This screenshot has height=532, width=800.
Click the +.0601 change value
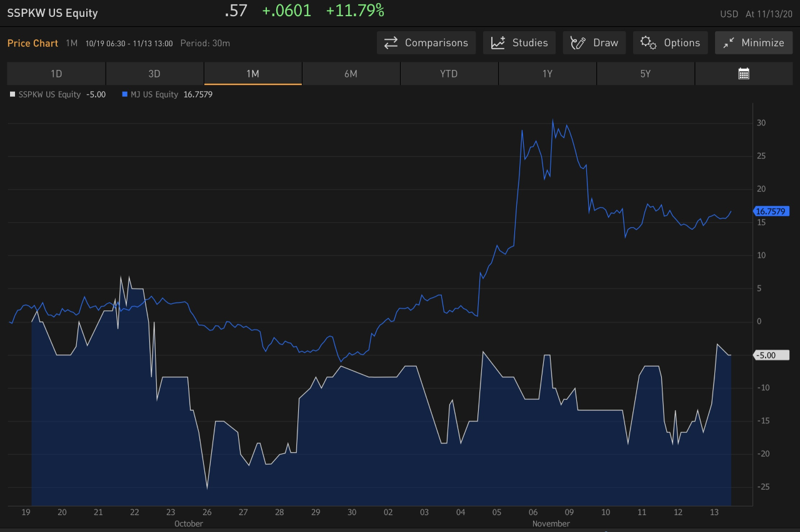tap(286, 11)
